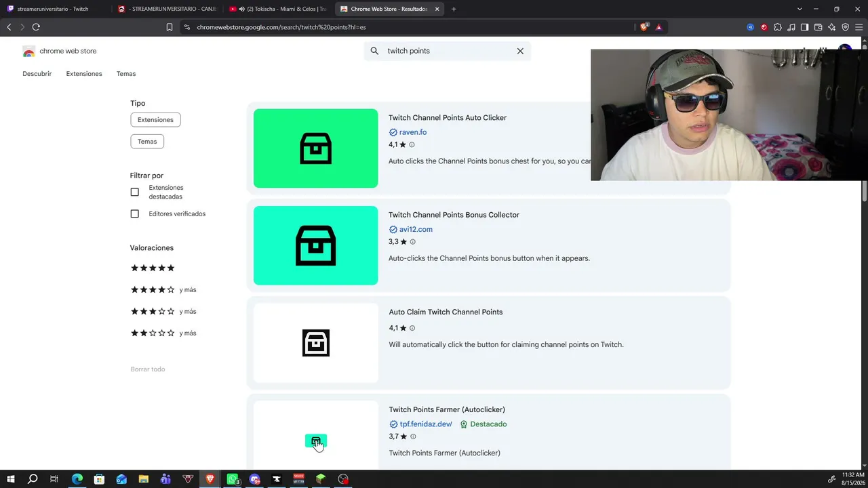The height and width of the screenshot is (488, 868).
Task: Open the 'Temas' navigation tab
Action: click(x=126, y=74)
